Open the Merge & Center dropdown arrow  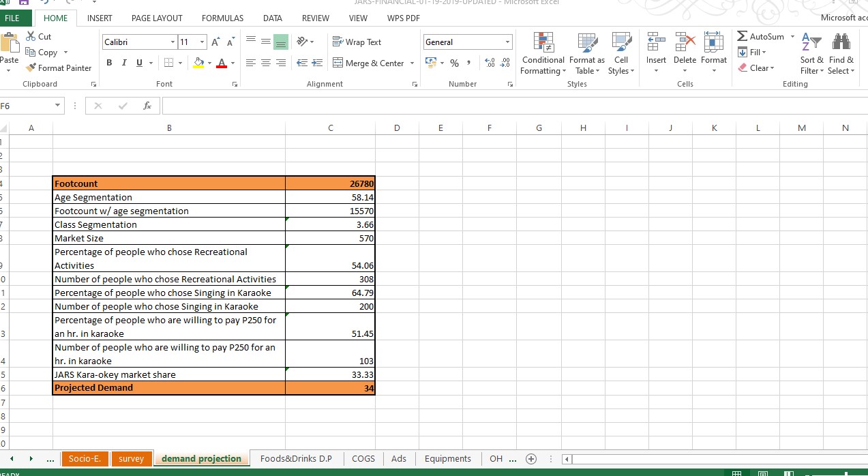[x=412, y=63]
